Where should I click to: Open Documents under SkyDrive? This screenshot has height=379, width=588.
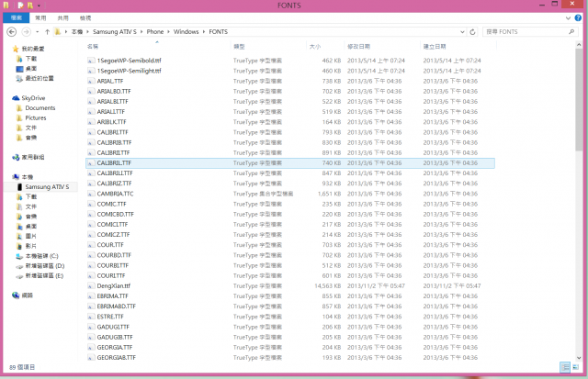pos(40,108)
